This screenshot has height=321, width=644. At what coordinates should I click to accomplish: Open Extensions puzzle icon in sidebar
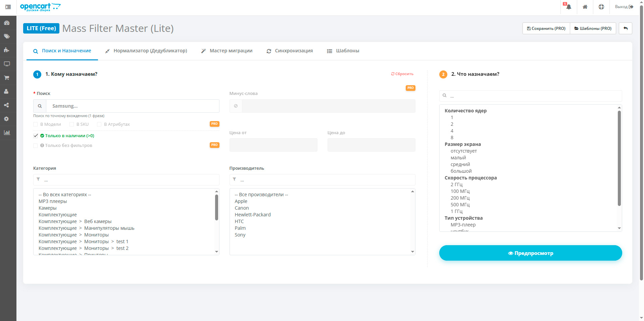(7, 50)
